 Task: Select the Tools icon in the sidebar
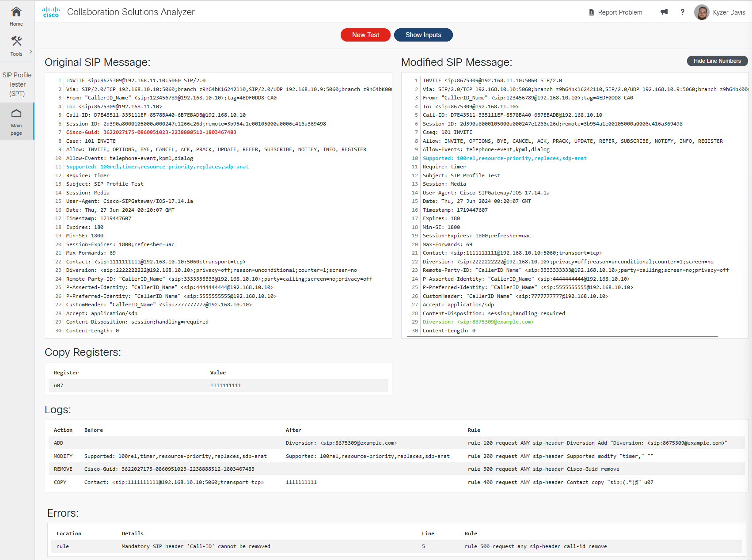tap(16, 41)
